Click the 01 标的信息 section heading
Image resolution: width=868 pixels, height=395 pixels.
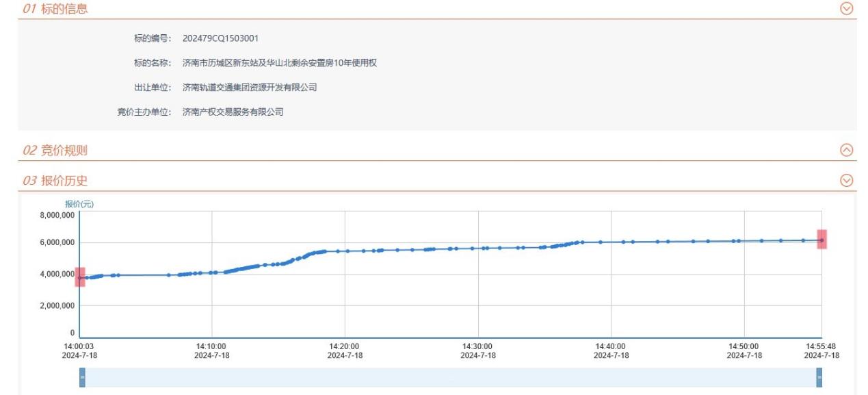click(x=55, y=9)
